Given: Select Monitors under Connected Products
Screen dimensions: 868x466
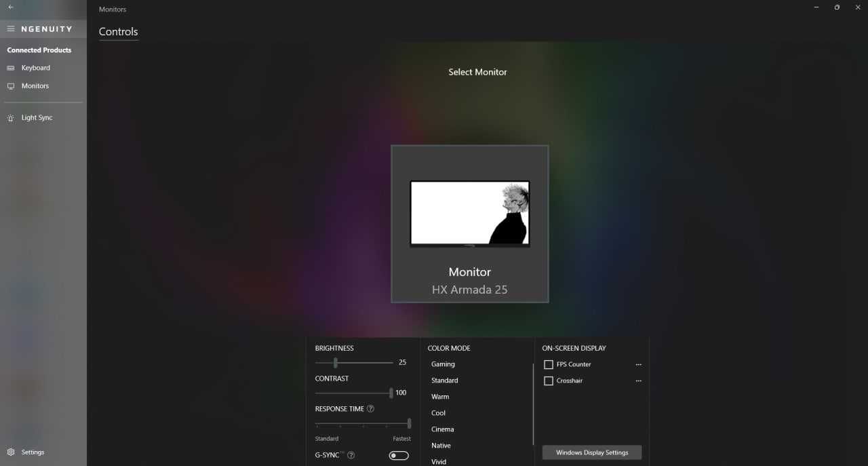Looking at the screenshot, I should pyautogui.click(x=35, y=86).
